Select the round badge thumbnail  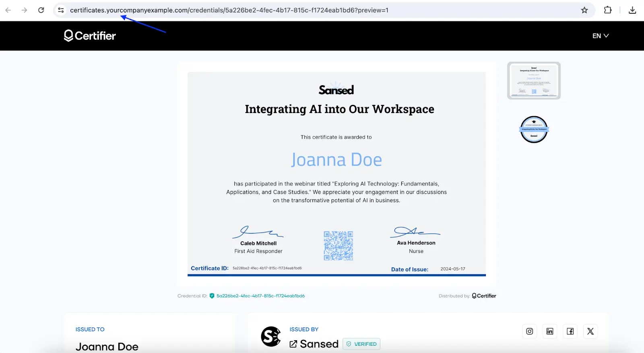click(534, 129)
